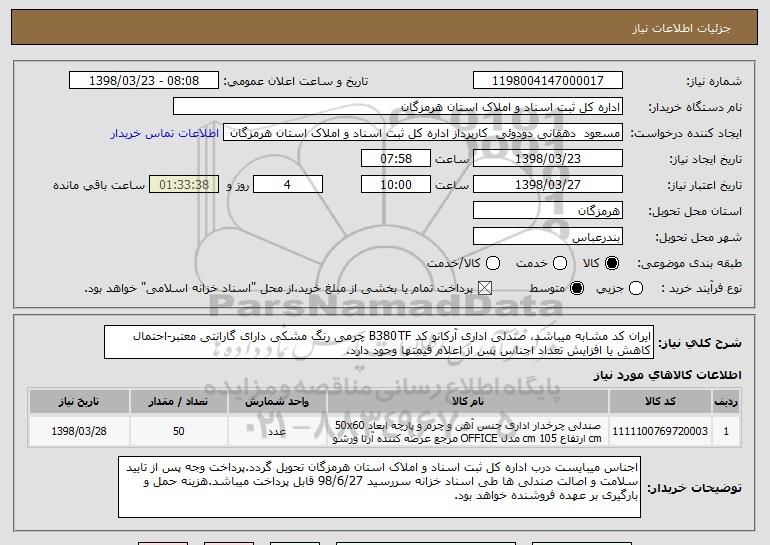770x545 pixels.
Task: Click the validity time field 10:00
Action: tap(396, 185)
